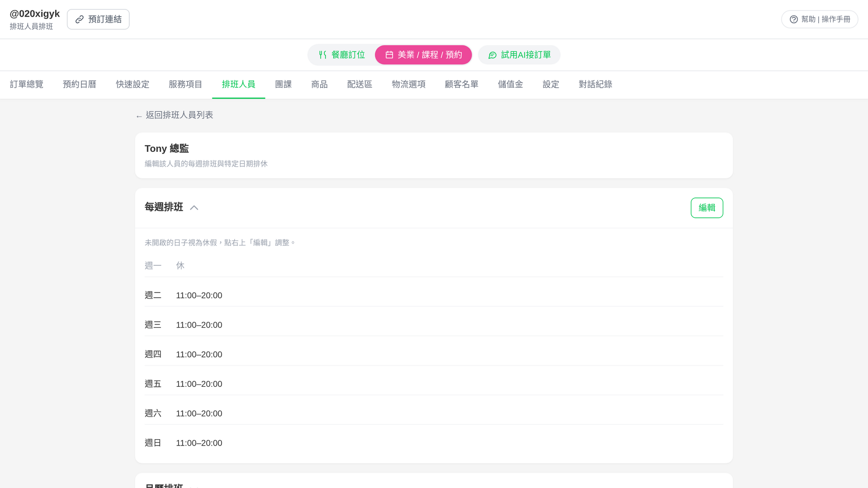The width and height of the screenshot is (868, 488).
Task: Switch to 預約日曆 tab
Action: click(80, 84)
